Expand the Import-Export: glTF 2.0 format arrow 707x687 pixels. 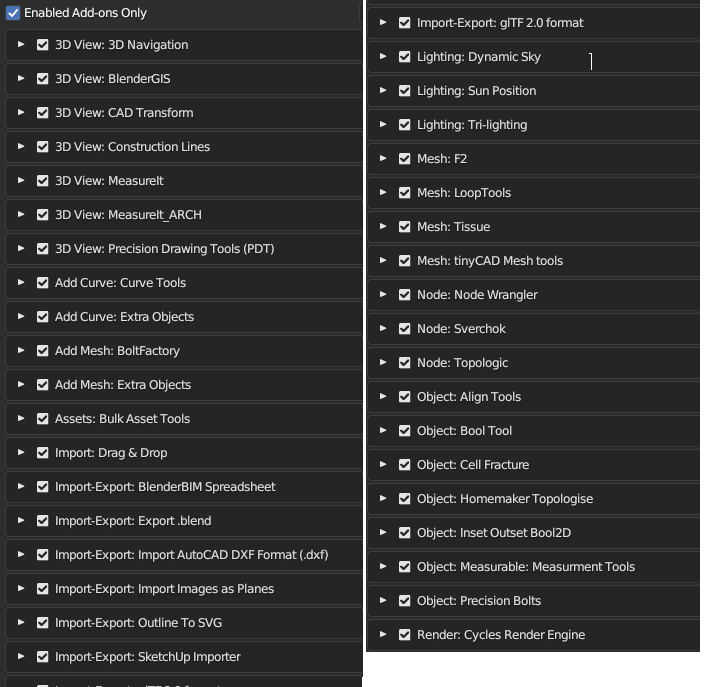(x=383, y=22)
